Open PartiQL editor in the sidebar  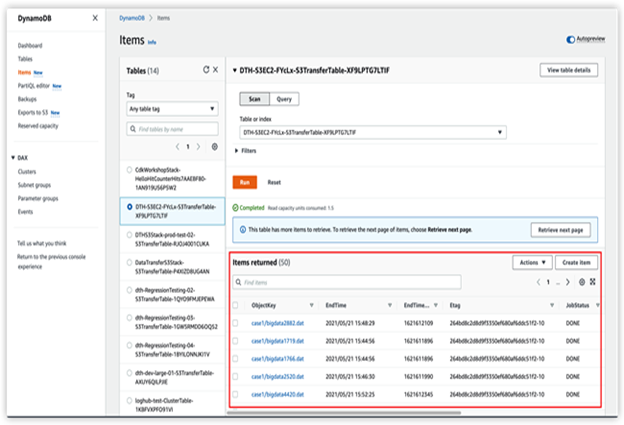pyautogui.click(x=34, y=86)
